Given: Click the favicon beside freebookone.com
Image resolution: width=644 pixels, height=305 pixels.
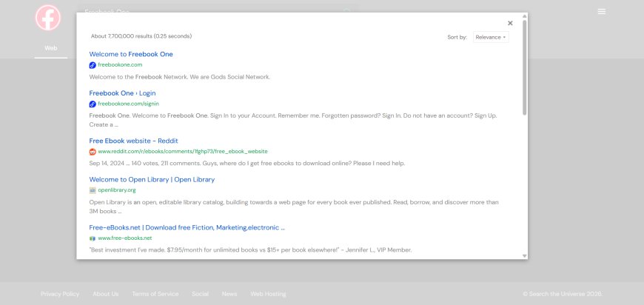Looking at the screenshot, I should (93, 65).
